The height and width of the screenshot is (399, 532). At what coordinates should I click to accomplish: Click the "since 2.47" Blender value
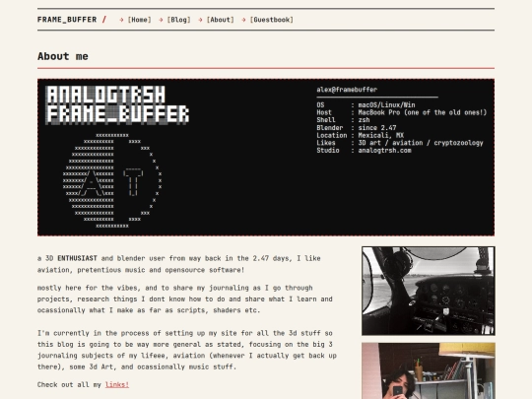[377, 128]
